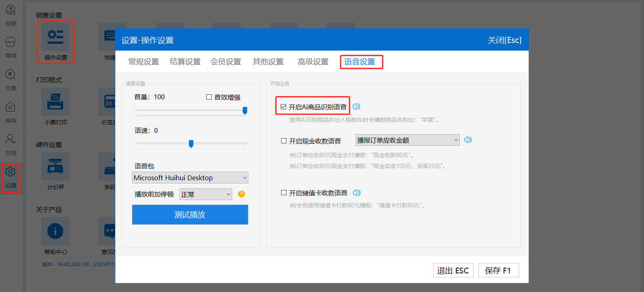Click the 销售设置 section heading
The height and width of the screenshot is (292, 644).
click(49, 15)
